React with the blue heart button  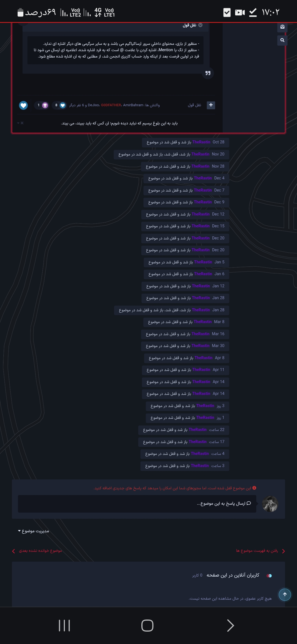[23, 105]
